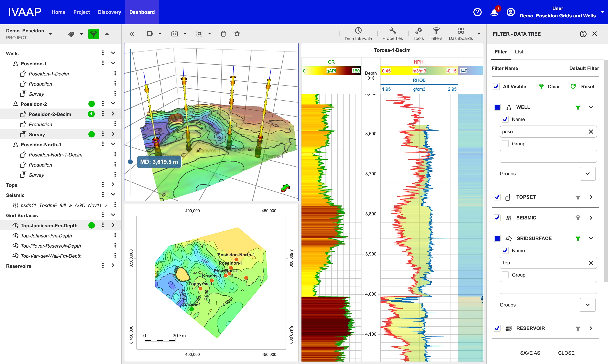
Task: Toggle Poseidon-2 green visibility dot
Action: 92,104
